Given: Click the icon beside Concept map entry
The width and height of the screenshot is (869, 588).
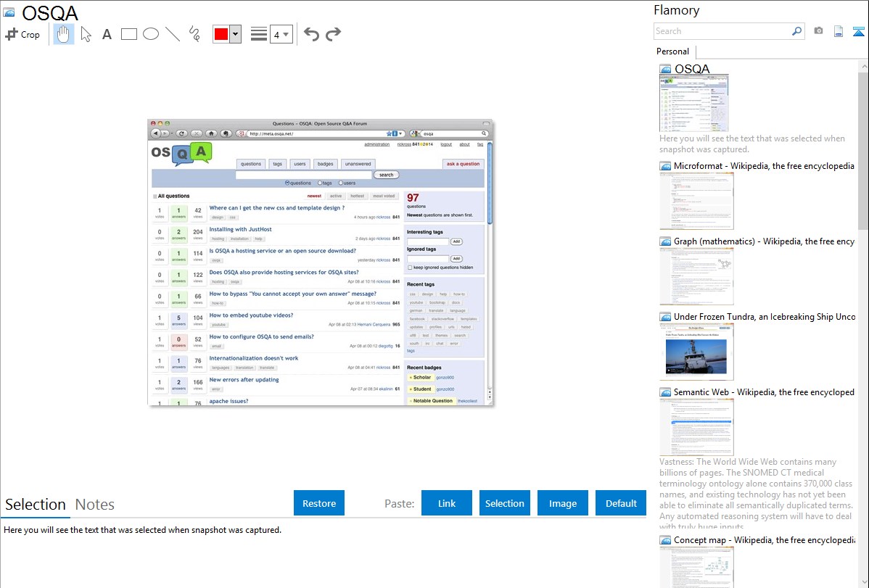Looking at the screenshot, I should tap(665, 539).
